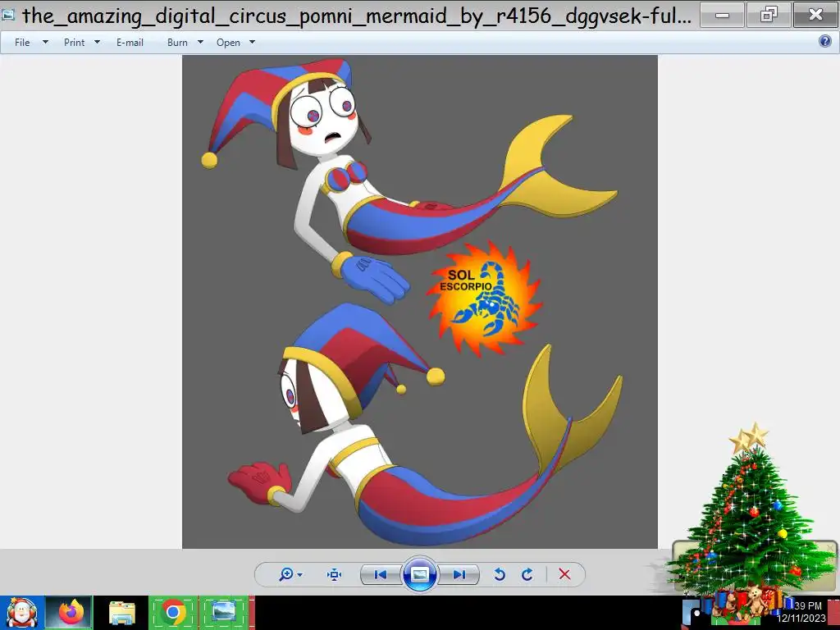Expand the Open dropdown arrow

[253, 42]
